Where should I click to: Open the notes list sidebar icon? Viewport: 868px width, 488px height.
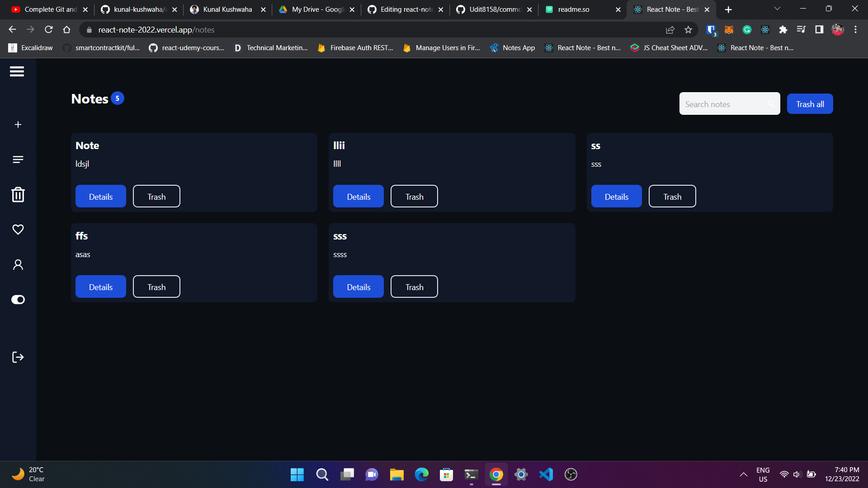(18, 160)
